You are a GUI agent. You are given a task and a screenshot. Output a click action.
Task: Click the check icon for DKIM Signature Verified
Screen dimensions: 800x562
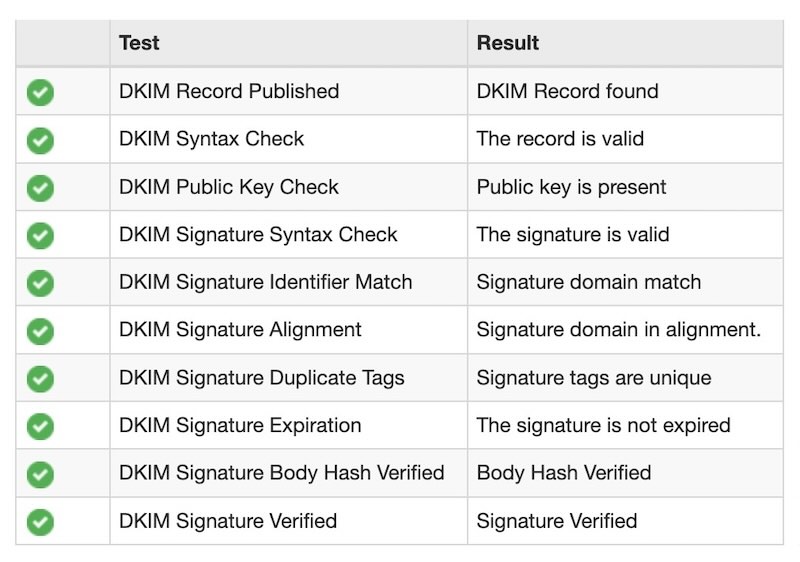point(40,522)
